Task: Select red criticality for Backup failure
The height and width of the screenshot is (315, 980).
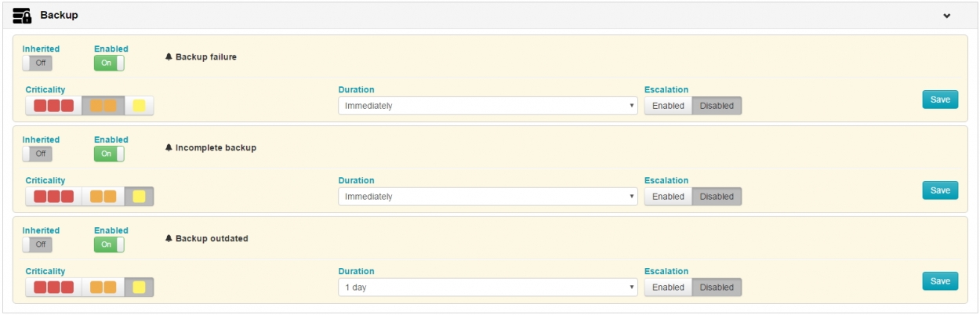Action: click(53, 106)
